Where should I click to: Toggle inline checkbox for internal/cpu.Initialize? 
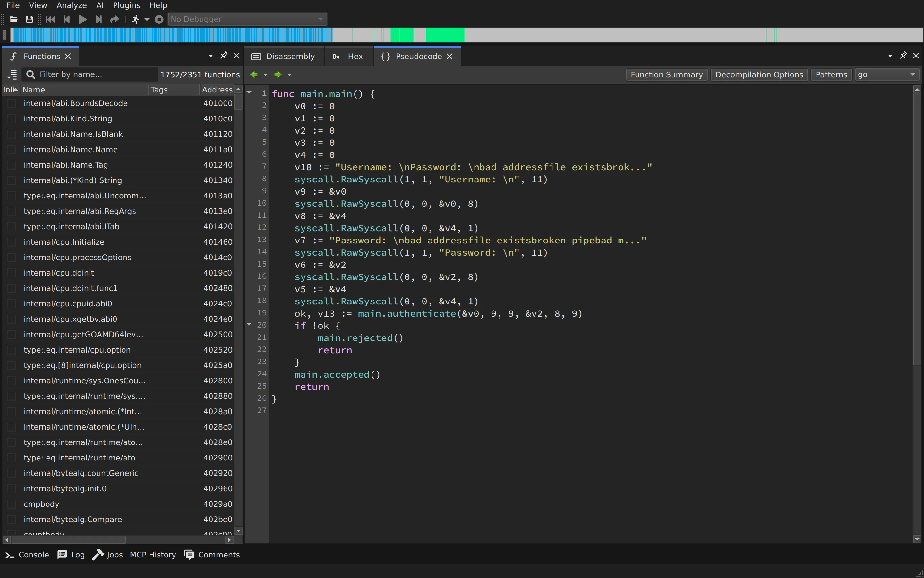[x=12, y=242]
